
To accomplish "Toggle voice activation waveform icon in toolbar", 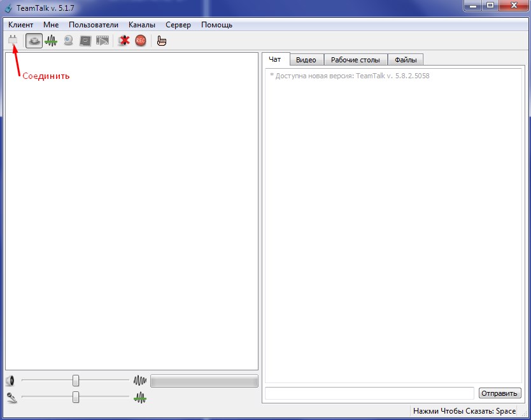I will pyautogui.click(x=51, y=41).
